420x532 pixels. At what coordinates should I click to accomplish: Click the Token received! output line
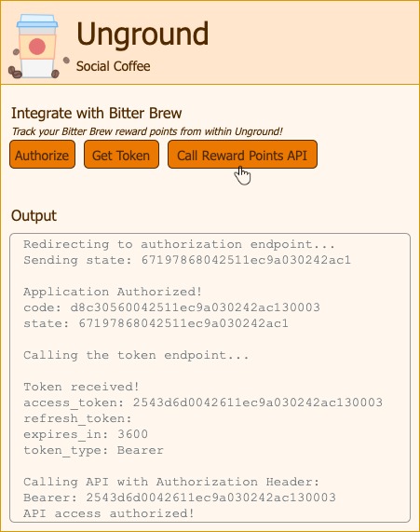point(81,387)
